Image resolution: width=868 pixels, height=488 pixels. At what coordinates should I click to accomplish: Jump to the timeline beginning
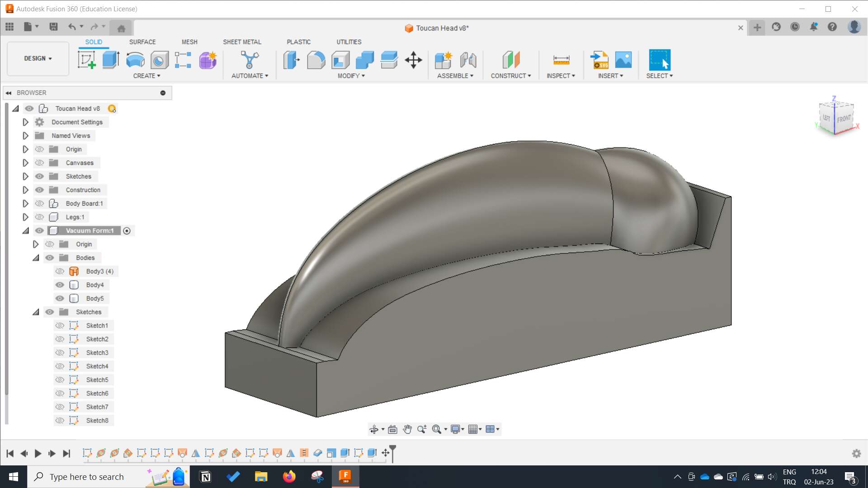10,453
